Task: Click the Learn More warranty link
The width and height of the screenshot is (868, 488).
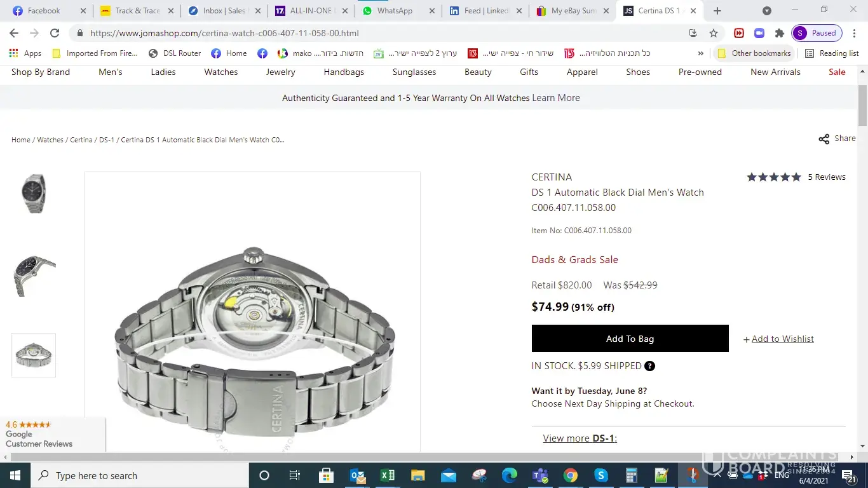Action: pos(556,98)
